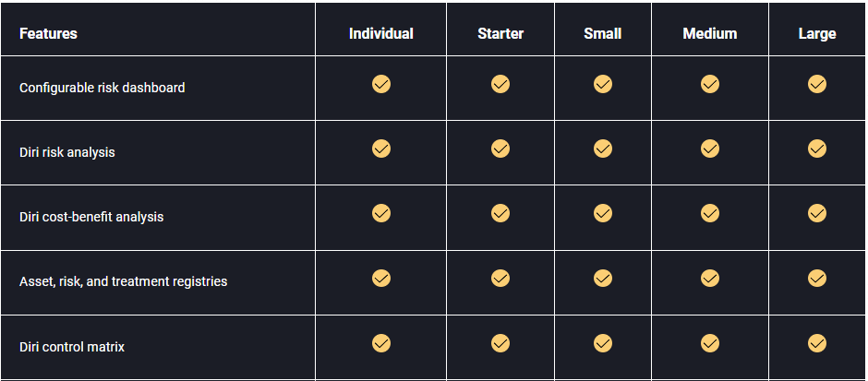This screenshot has width=868, height=381.
Task: Click the Configurable risk dashboard row label
Action: click(102, 88)
